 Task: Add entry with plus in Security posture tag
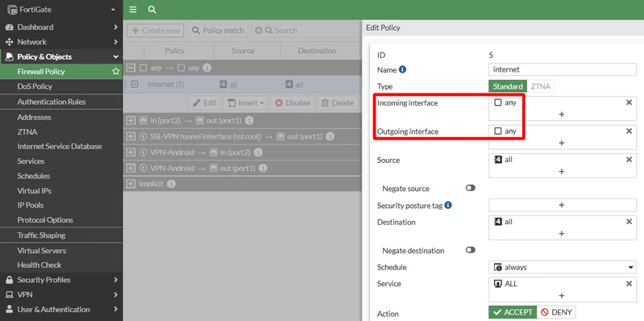[x=562, y=205]
